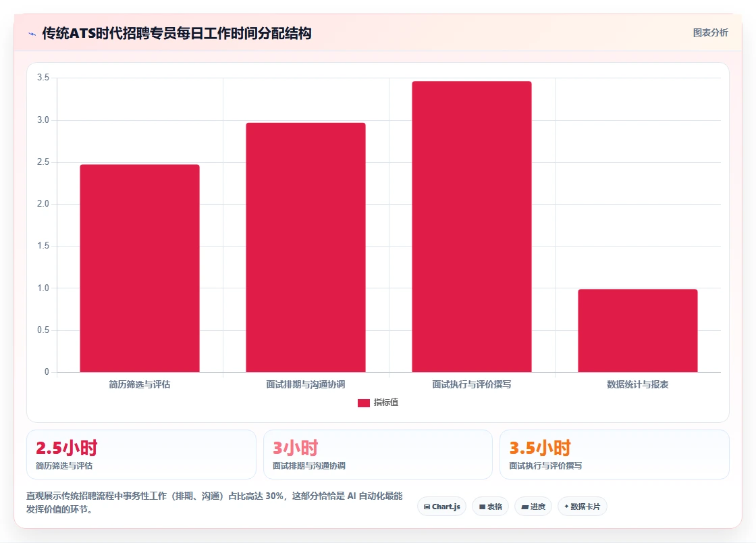Image resolution: width=756 pixels, height=543 pixels.
Task: Click x-axis label 面试执行与评价撰写
Action: pyautogui.click(x=472, y=384)
